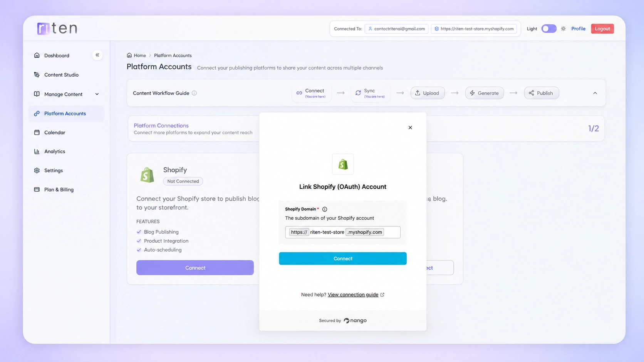Open the Profile link
The width and height of the screenshot is (644, 362).
pos(578,29)
